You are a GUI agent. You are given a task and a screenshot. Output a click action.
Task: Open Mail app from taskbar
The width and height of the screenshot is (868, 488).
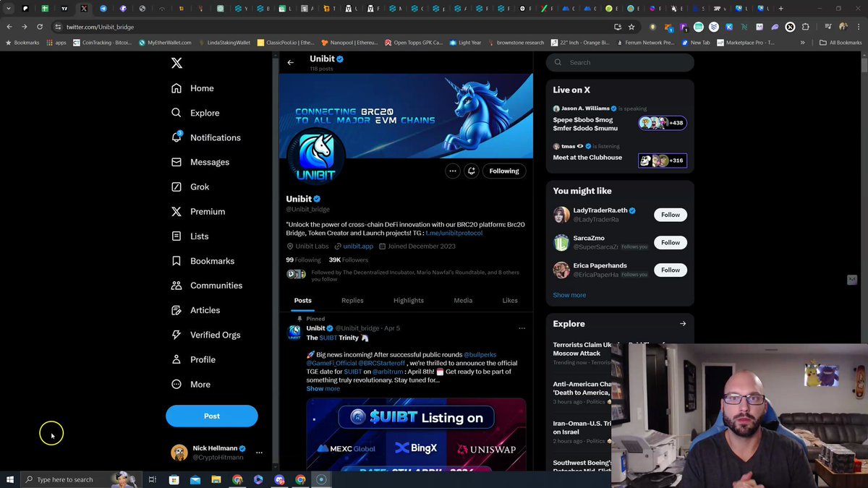click(x=195, y=479)
